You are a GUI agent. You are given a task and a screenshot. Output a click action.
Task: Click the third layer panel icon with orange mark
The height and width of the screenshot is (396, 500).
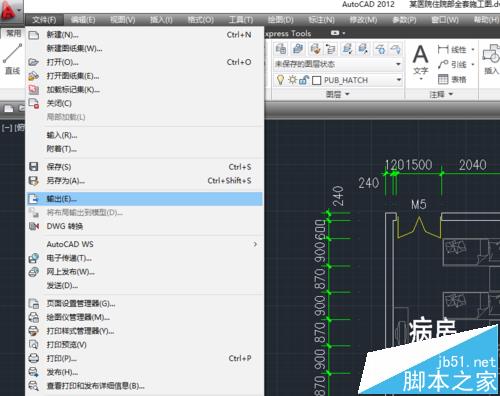coord(315,49)
